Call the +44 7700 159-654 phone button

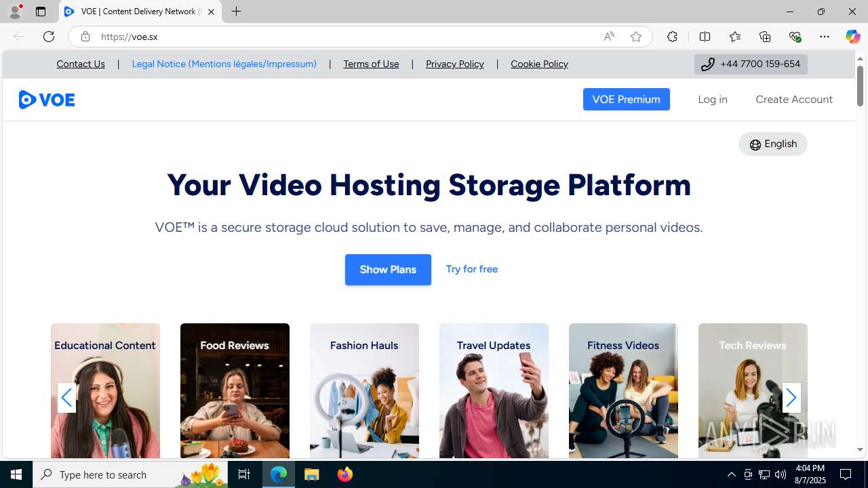coord(751,64)
